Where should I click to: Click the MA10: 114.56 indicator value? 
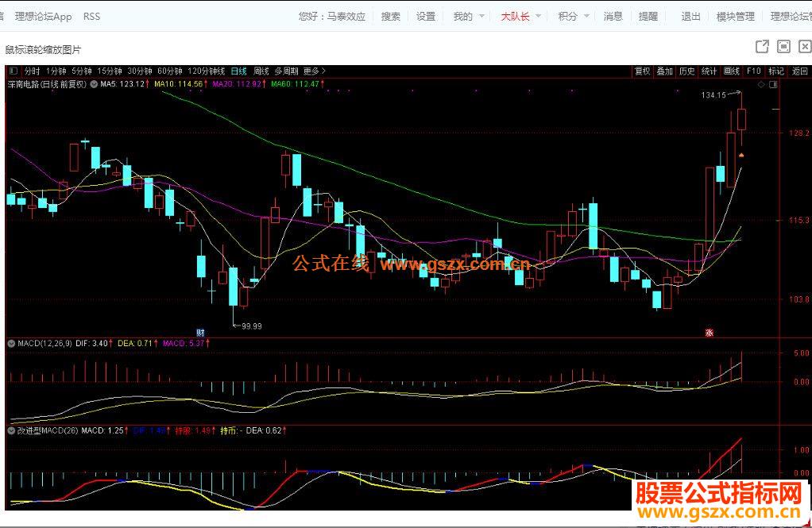click(x=181, y=84)
